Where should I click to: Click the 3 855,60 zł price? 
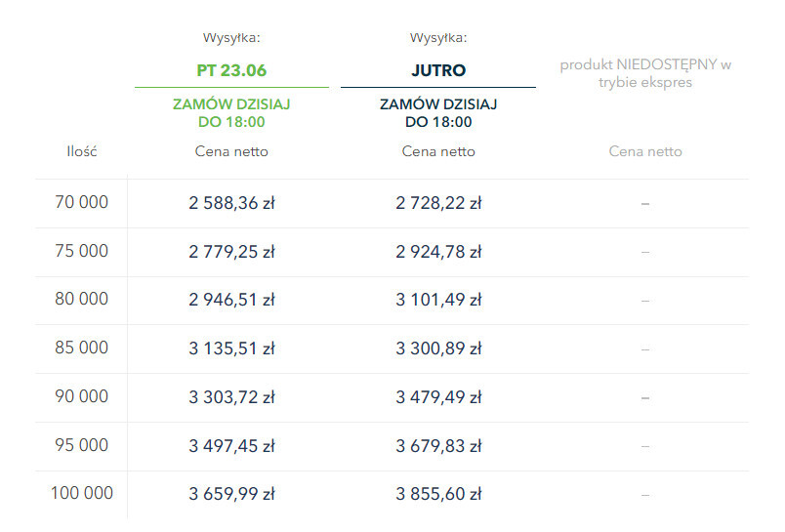click(x=438, y=494)
